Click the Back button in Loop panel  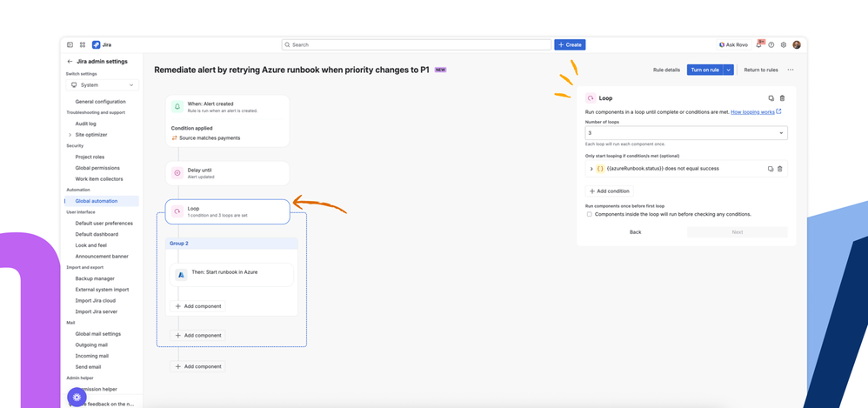(x=636, y=232)
